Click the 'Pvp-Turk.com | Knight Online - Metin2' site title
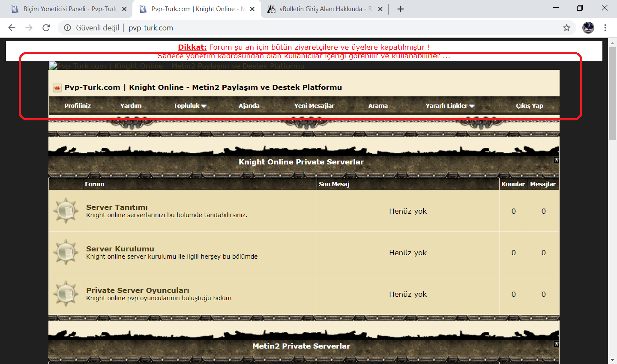 click(203, 87)
